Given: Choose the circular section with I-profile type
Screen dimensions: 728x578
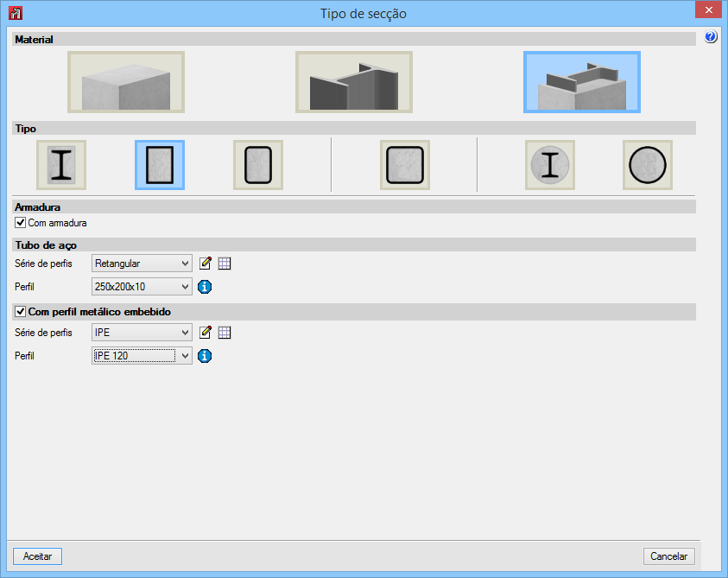Looking at the screenshot, I should coord(550,165).
